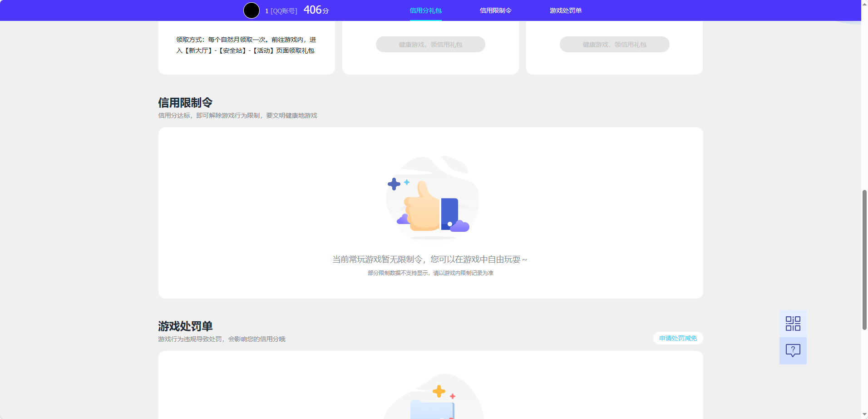Click the black user avatar in header

pos(252,10)
